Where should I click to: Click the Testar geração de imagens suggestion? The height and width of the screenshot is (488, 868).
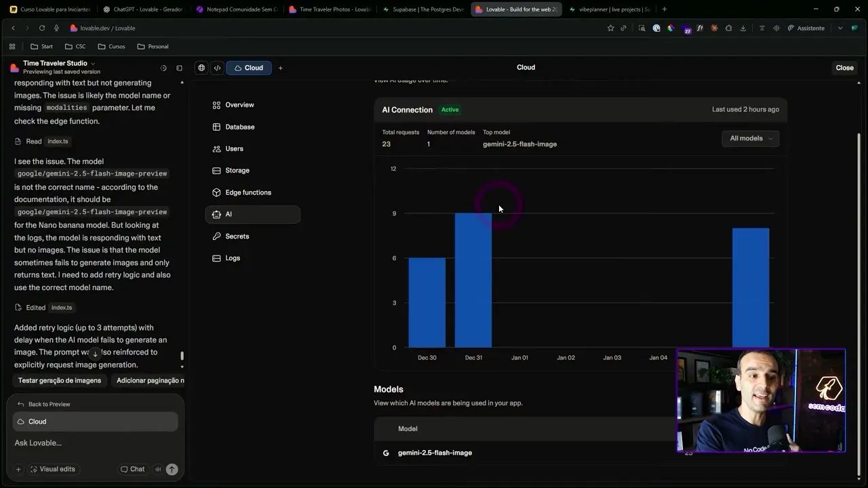[59, 380]
